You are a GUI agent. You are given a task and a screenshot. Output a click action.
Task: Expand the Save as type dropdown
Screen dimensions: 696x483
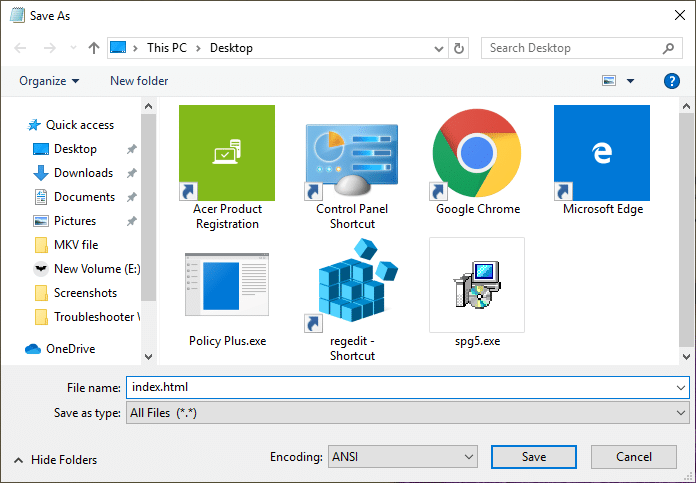(x=407, y=412)
